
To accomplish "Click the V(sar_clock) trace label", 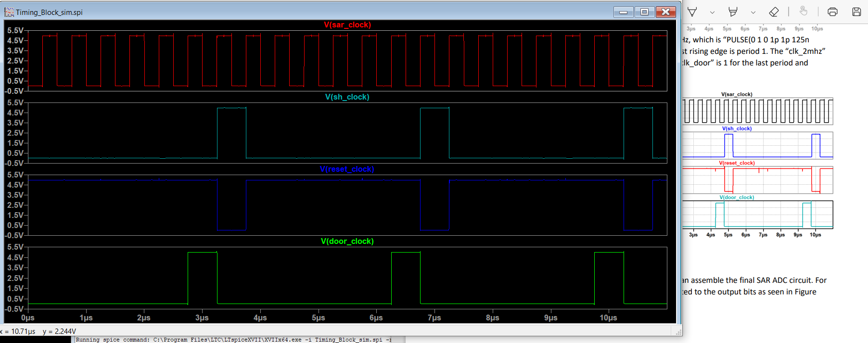I will (x=347, y=25).
